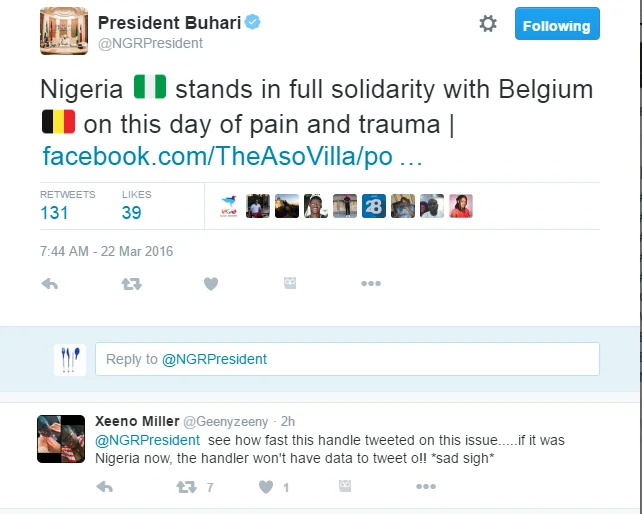This screenshot has height=514, width=642.
Task: View the 131 retweets list
Action: click(54, 212)
